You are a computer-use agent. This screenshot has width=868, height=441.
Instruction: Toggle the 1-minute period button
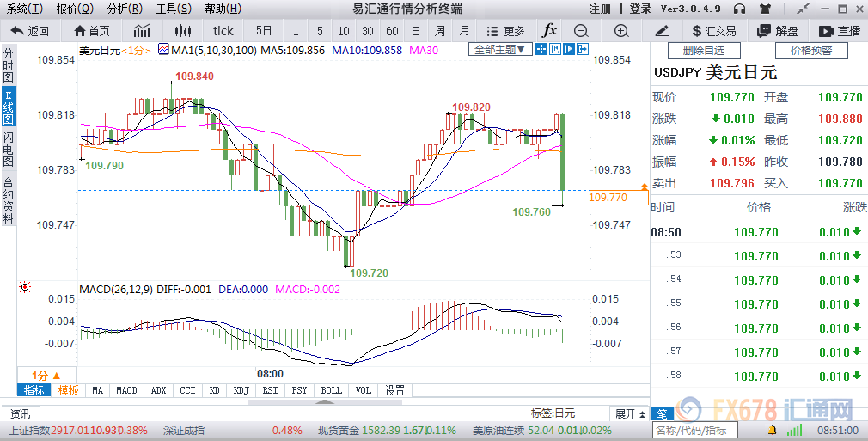coord(296,30)
